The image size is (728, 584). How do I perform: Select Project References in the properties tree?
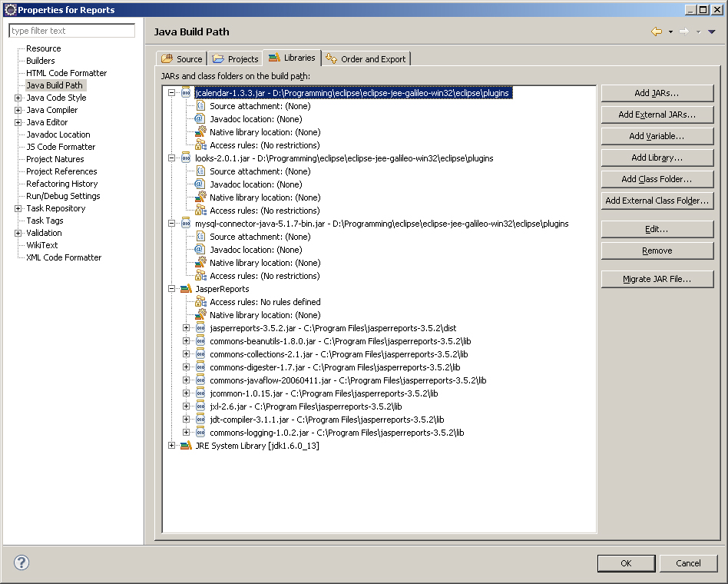[61, 171]
